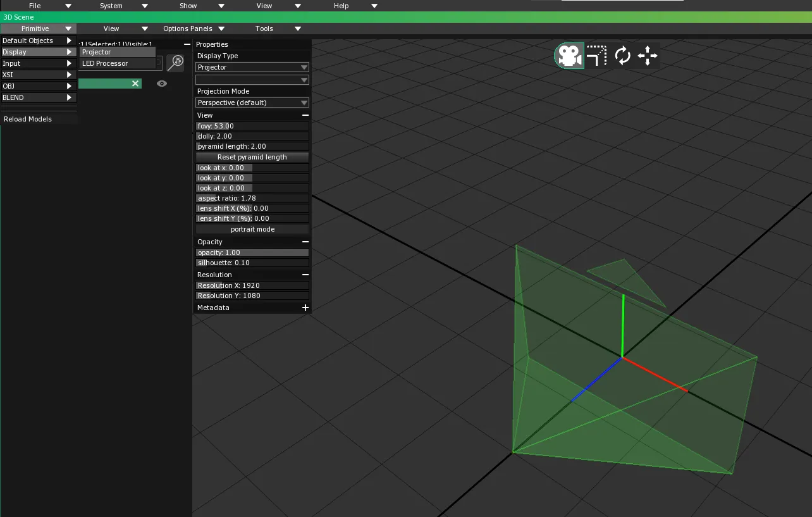Open the Projection Mode dropdown
This screenshot has width=812, height=517.
[252, 103]
